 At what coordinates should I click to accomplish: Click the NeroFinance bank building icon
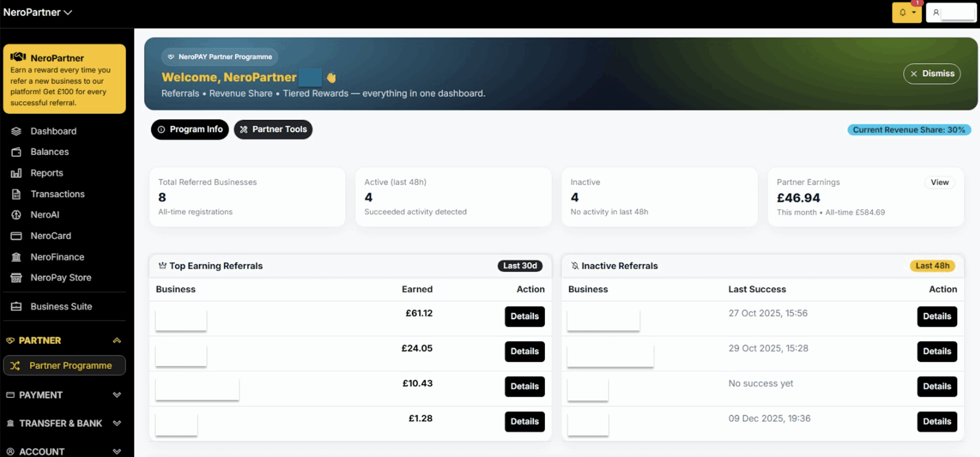click(x=16, y=257)
